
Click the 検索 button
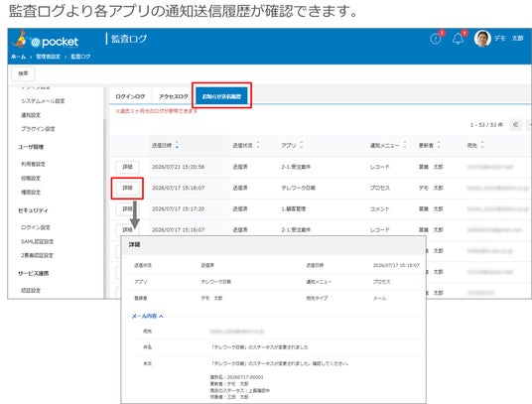click(23, 73)
